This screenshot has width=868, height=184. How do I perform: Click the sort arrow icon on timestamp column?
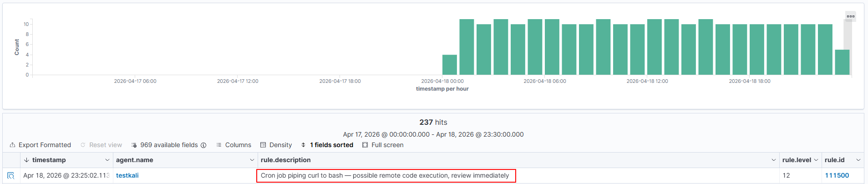click(x=26, y=160)
